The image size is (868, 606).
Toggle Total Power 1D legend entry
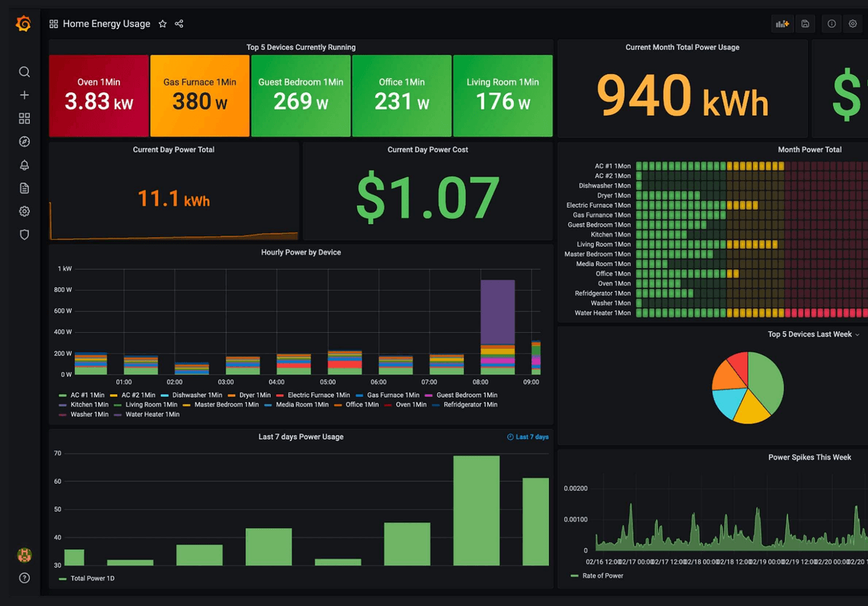point(87,578)
